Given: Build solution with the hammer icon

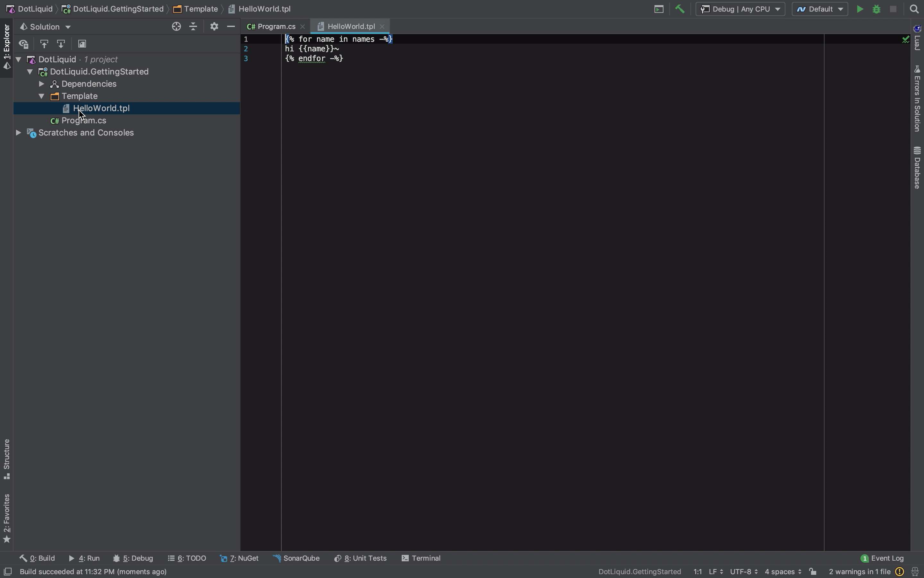Looking at the screenshot, I should pyautogui.click(x=680, y=9).
